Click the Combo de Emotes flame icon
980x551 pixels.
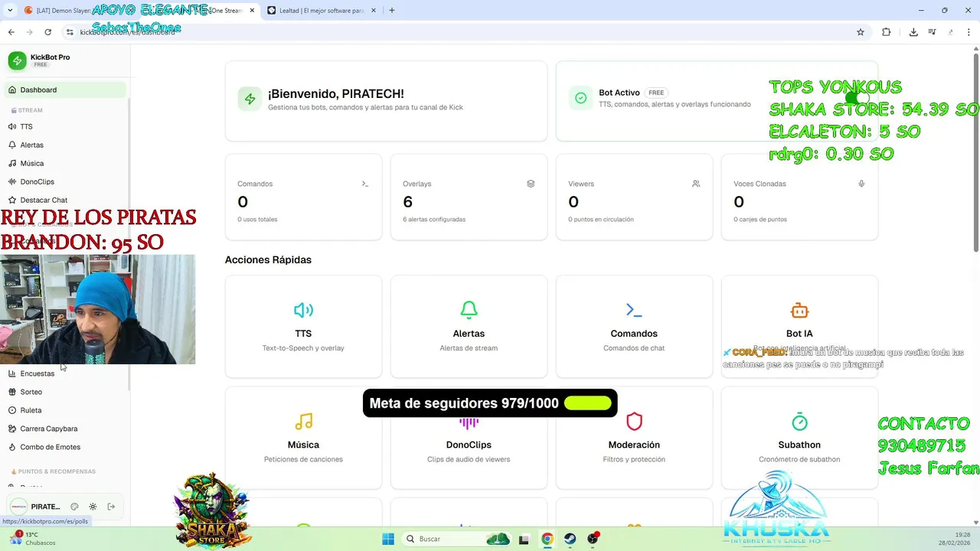[x=12, y=447]
